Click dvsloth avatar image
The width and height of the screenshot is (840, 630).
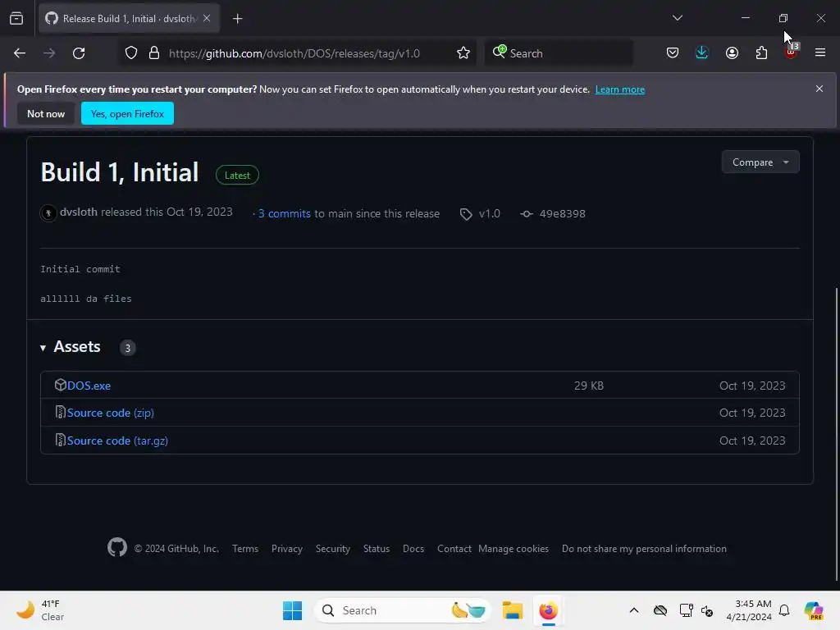pyautogui.click(x=48, y=213)
